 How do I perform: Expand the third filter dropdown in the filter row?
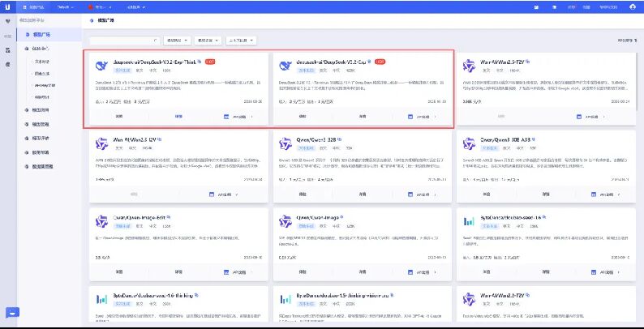pos(241,41)
